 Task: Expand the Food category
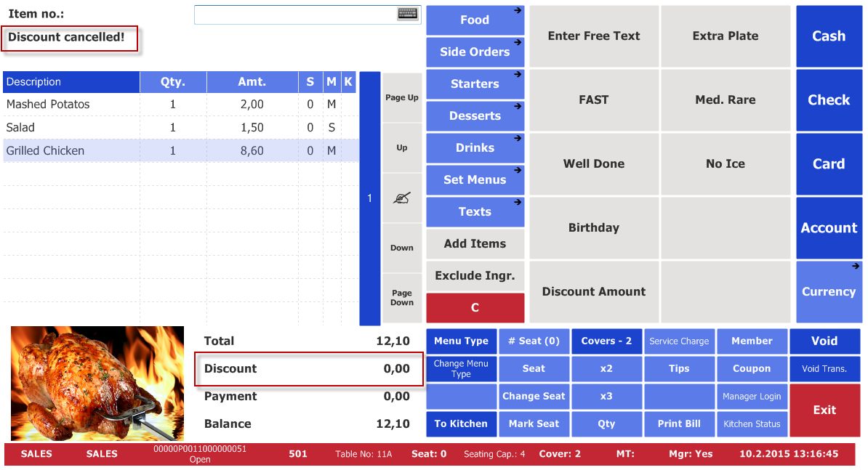point(475,20)
